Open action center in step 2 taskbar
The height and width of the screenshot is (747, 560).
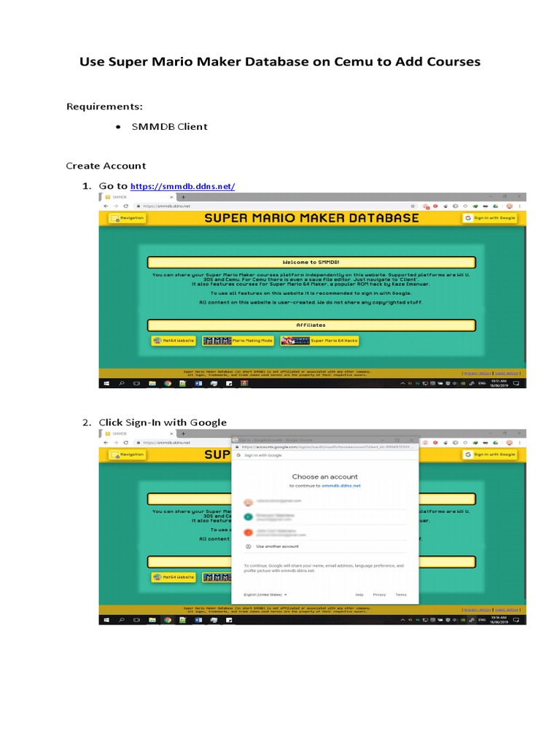point(516,620)
